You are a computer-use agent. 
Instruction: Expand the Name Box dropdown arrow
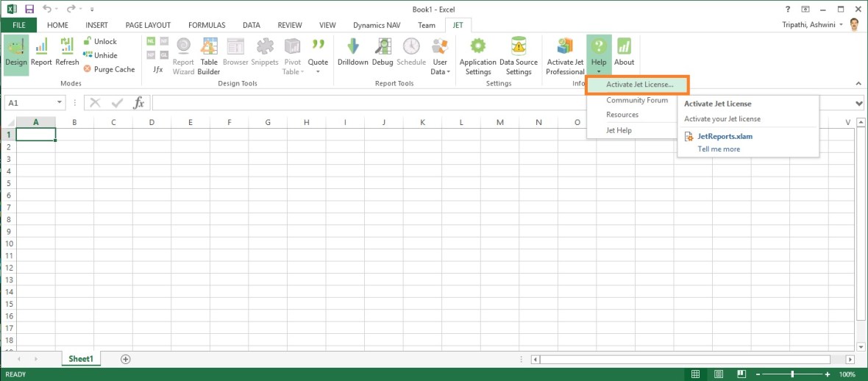[60, 104]
